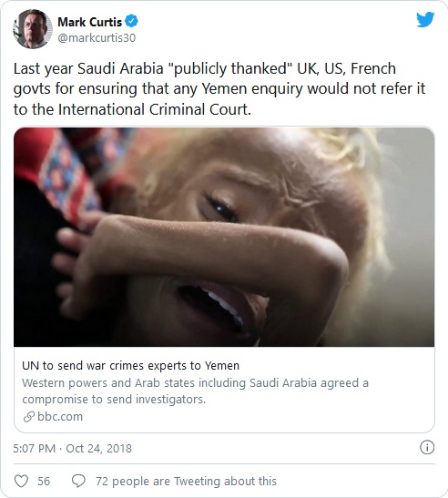Click the article description about compromise
Viewport: 448px width, 498px height.
(195, 391)
